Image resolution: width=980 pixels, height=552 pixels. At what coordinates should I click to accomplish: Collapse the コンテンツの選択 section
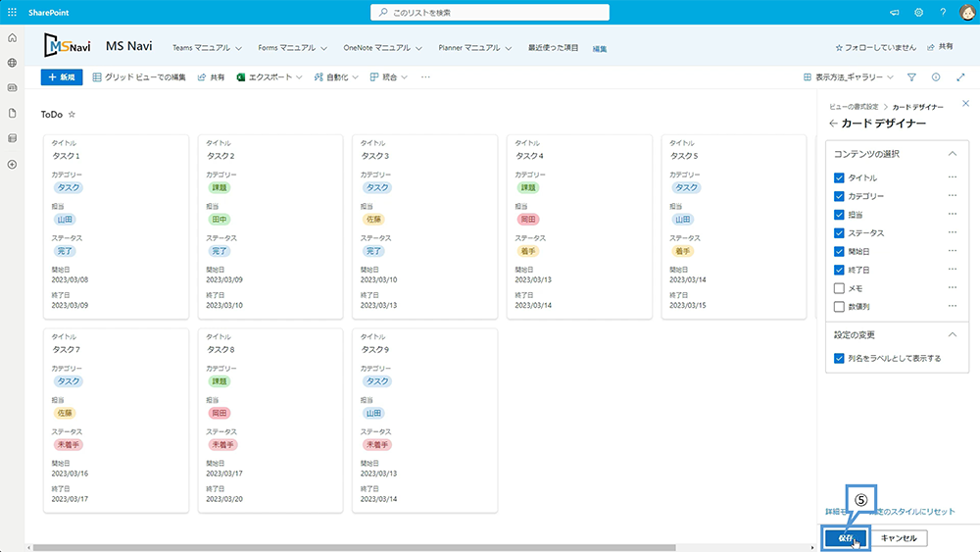952,154
